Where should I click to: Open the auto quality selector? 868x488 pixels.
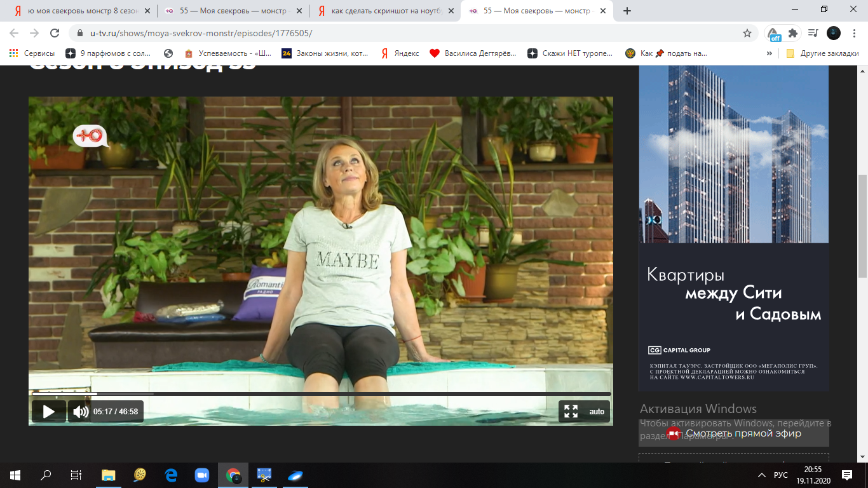coord(597,412)
